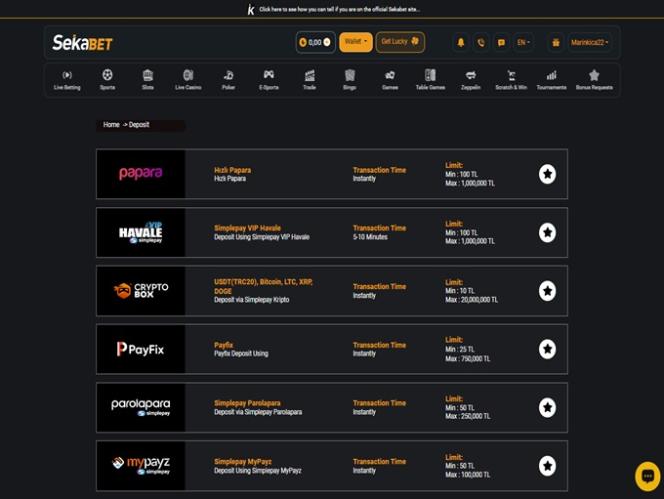Click the SekaBET logo

pyautogui.click(x=82, y=43)
